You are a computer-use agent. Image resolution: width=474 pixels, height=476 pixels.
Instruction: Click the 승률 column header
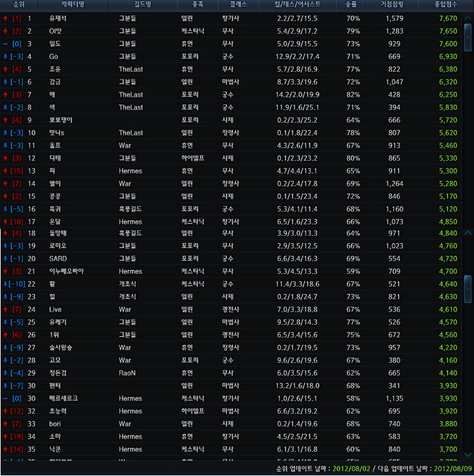click(352, 5)
